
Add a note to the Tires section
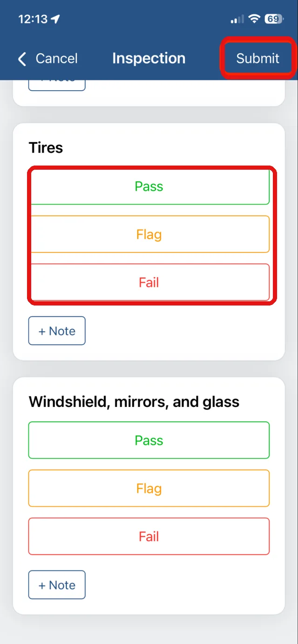point(57,331)
